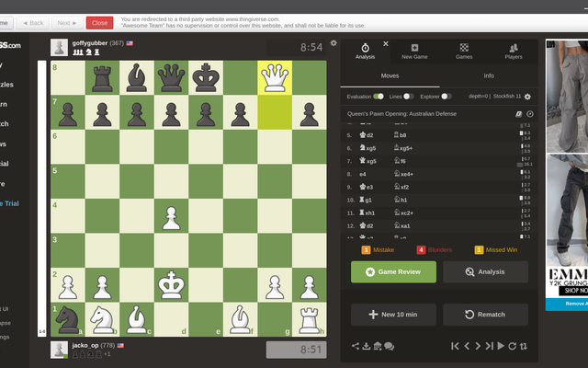Select the Info sub-tab
The height and width of the screenshot is (368, 588).
(x=489, y=75)
